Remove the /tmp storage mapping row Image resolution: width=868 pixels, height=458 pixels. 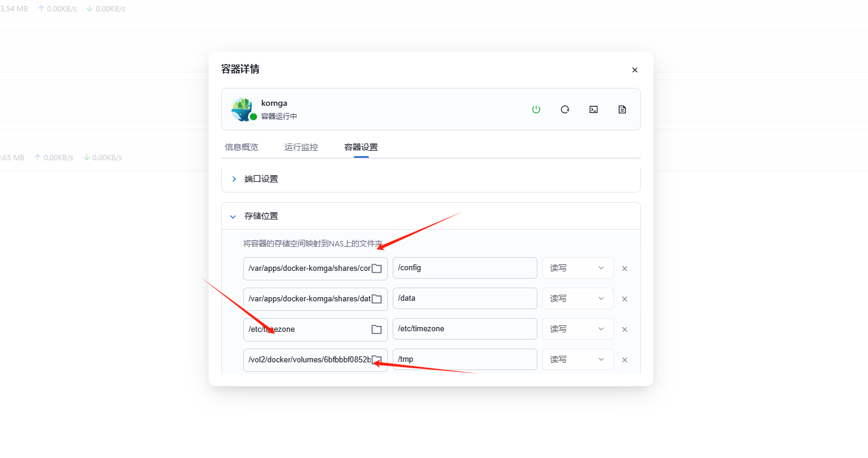click(625, 360)
